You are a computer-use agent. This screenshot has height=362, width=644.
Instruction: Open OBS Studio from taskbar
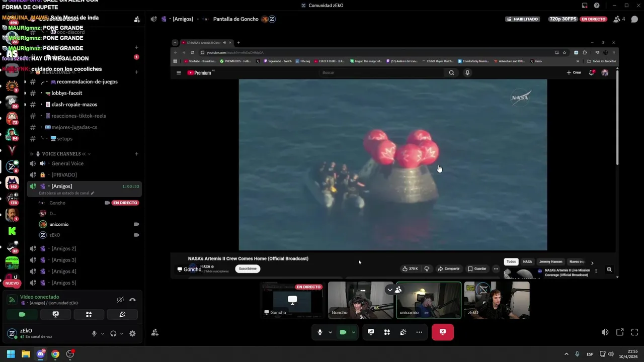pos(70,354)
